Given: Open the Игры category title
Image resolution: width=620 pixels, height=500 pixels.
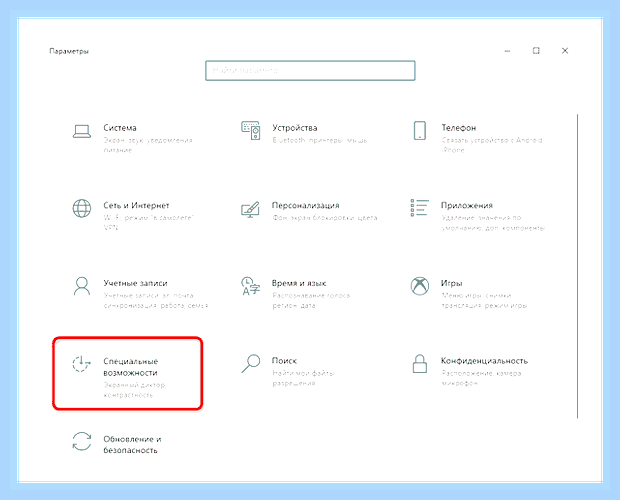Looking at the screenshot, I should (x=452, y=283).
